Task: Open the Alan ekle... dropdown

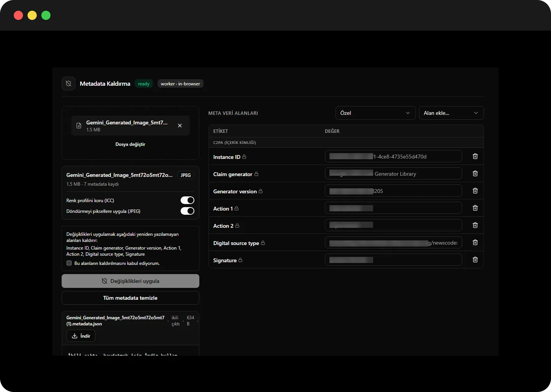Action: click(451, 113)
